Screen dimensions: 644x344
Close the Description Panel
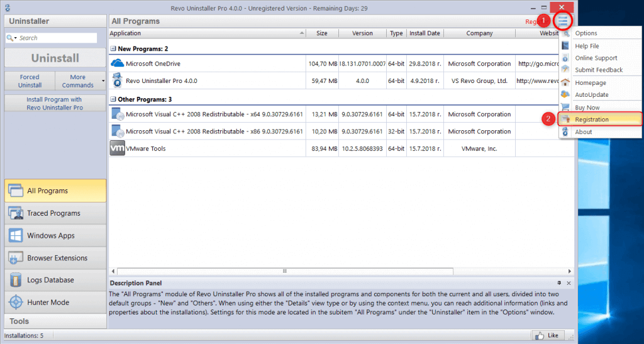point(569,283)
